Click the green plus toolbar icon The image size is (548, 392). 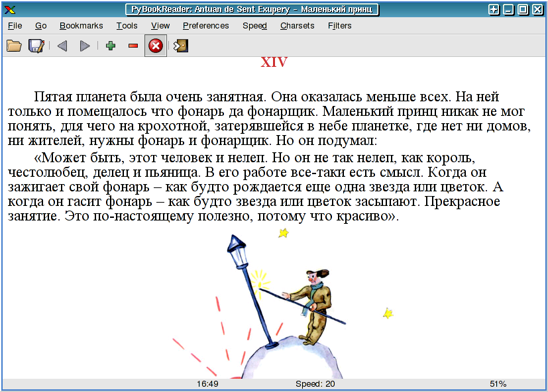(111, 46)
